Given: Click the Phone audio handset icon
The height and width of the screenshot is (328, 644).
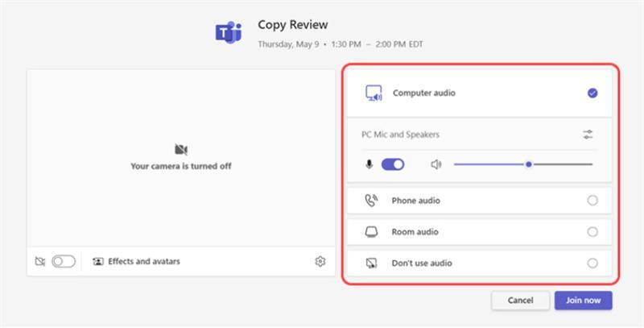Looking at the screenshot, I should pyautogui.click(x=371, y=201).
